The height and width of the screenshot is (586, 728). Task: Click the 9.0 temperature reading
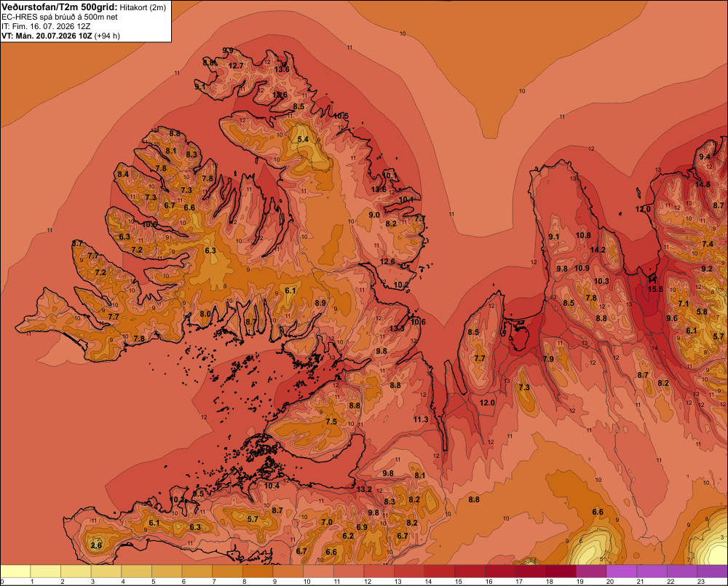point(374,215)
